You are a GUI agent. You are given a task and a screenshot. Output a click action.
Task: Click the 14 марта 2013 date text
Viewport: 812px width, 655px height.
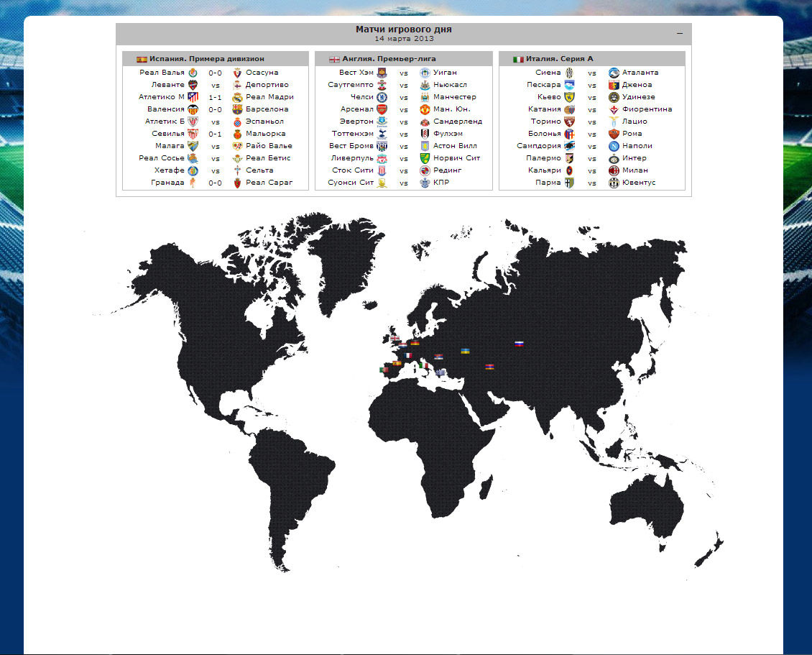tap(404, 38)
